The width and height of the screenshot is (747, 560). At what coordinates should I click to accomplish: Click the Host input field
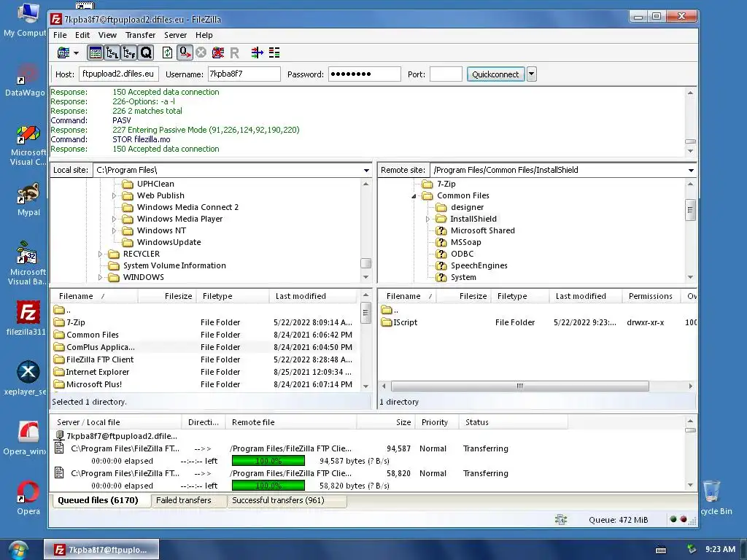click(x=119, y=74)
